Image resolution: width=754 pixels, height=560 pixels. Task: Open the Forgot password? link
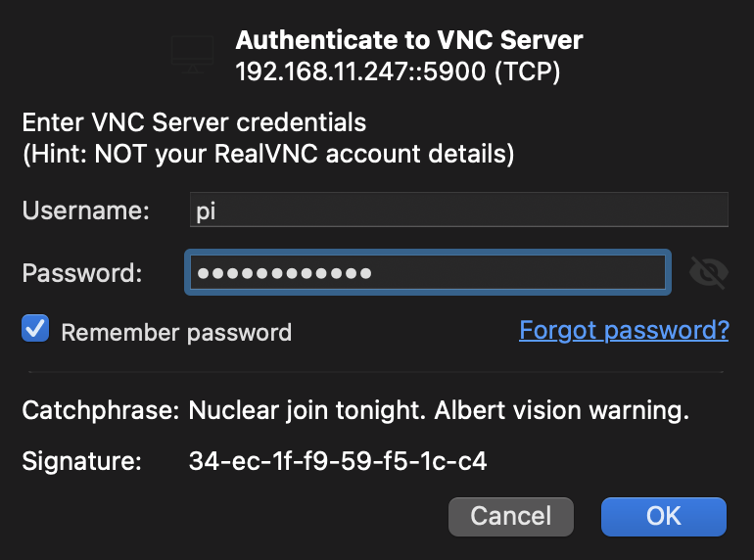click(x=624, y=330)
